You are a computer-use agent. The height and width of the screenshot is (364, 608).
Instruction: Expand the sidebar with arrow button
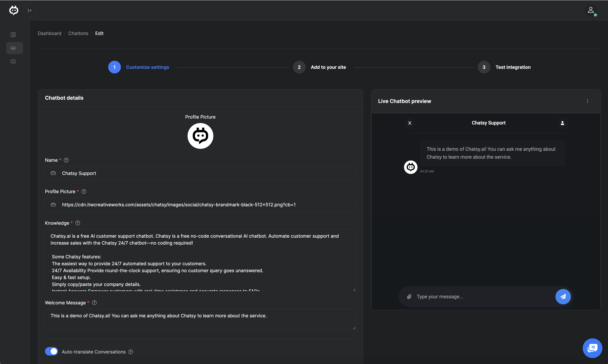point(30,11)
